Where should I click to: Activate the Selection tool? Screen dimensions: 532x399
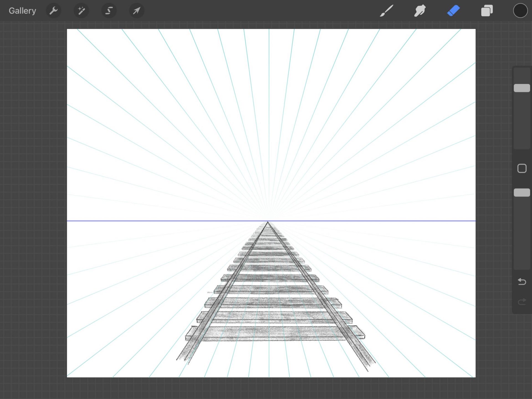pos(109,11)
